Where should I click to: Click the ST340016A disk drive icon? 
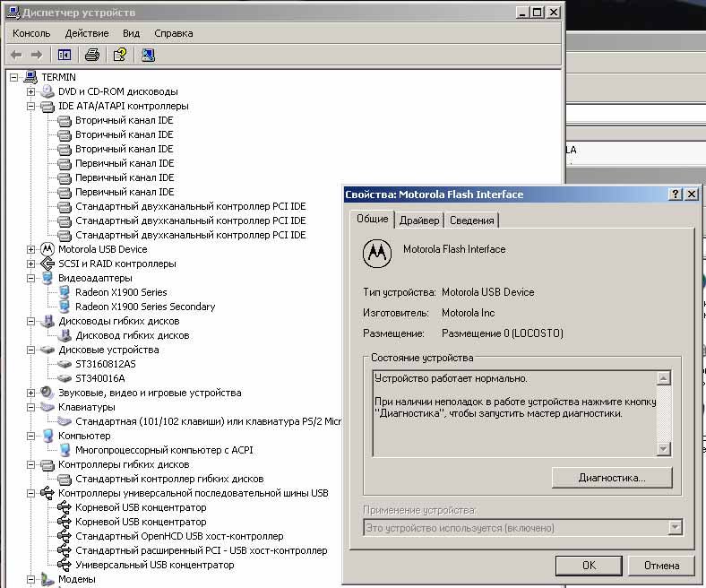point(65,378)
